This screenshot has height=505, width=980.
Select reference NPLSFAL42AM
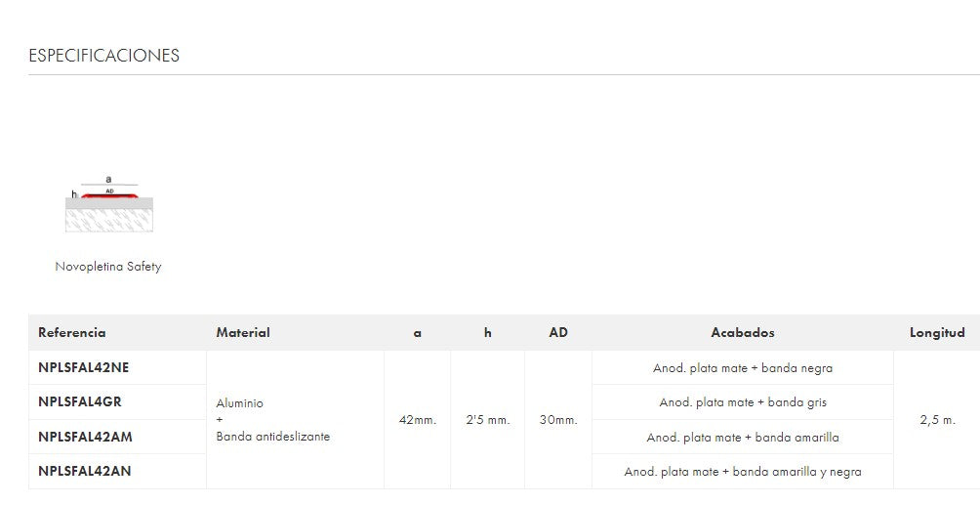tap(85, 437)
